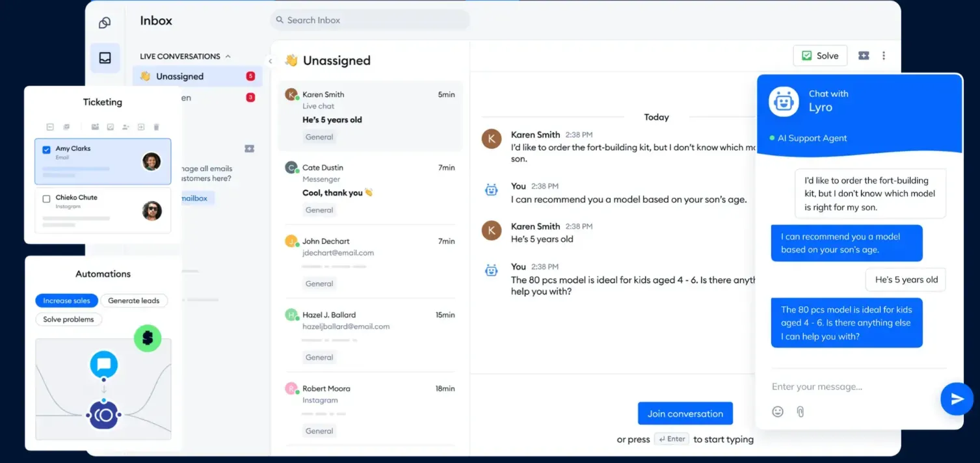This screenshot has width=980, height=463.
Task: Uncheck the Amy Clarks ticket checkbox
Action: tap(46, 150)
